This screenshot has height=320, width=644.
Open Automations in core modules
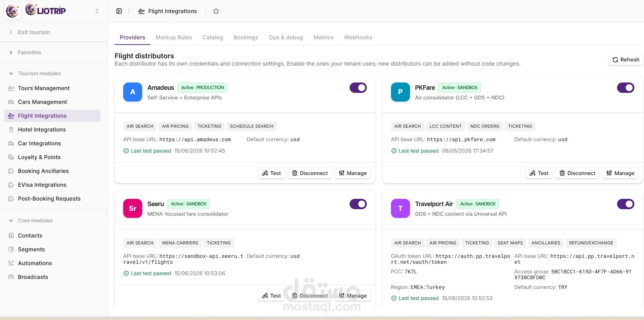52,263
